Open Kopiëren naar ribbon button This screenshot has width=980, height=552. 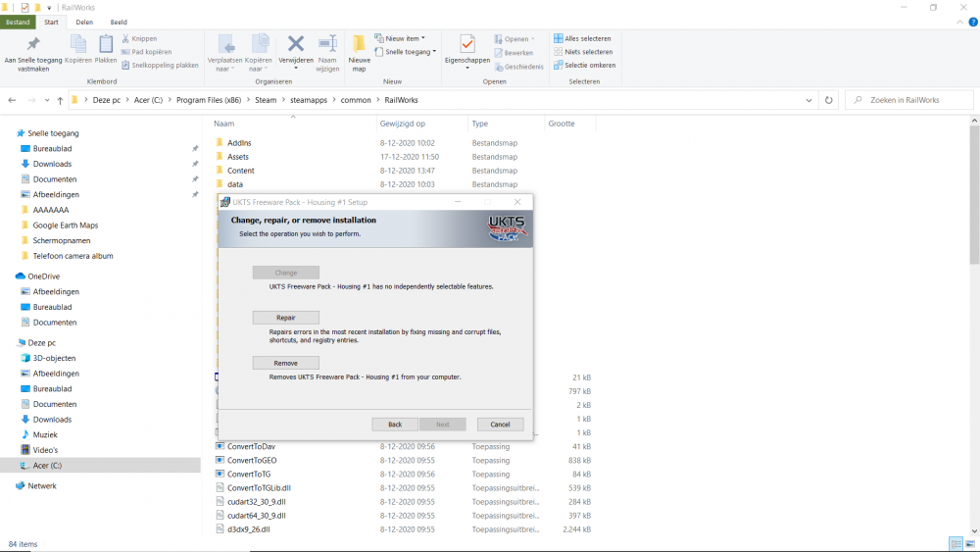258,53
